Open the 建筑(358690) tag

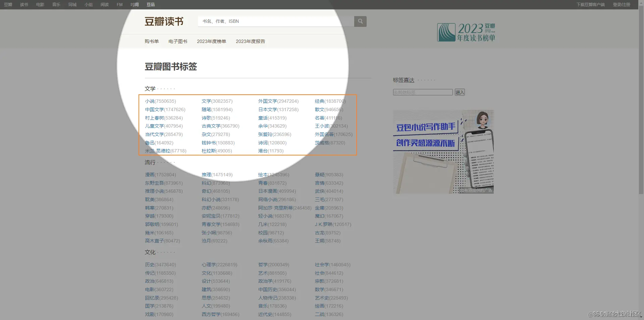[216, 289]
